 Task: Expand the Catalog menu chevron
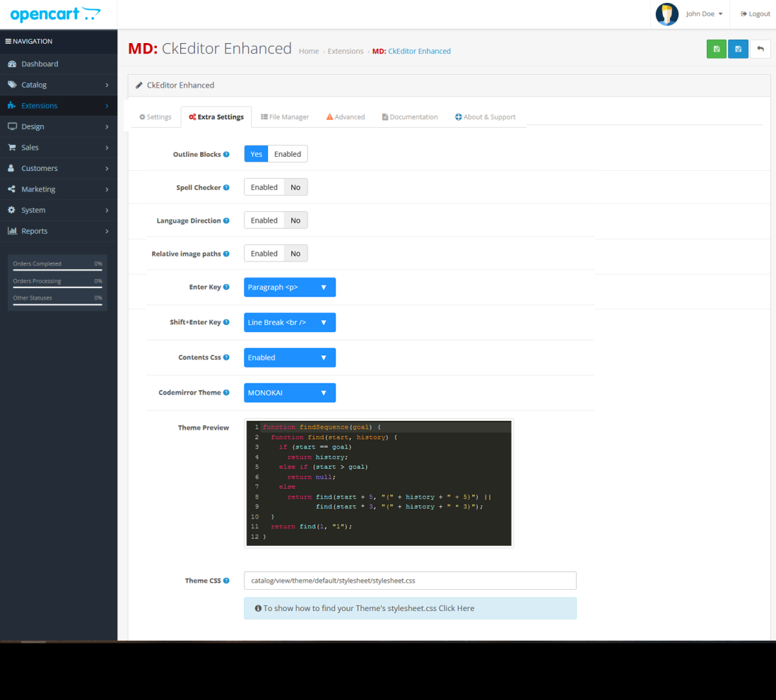pyautogui.click(x=107, y=85)
